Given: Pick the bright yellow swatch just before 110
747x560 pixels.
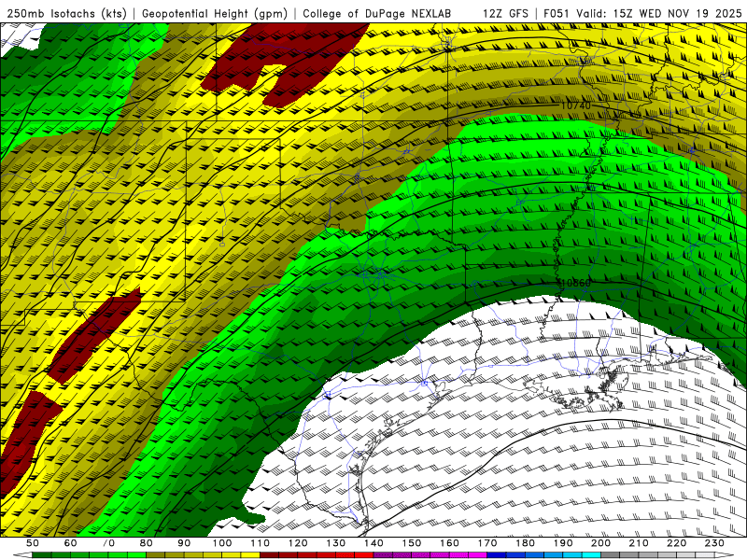Looking at the screenshot, I should tap(250, 554).
